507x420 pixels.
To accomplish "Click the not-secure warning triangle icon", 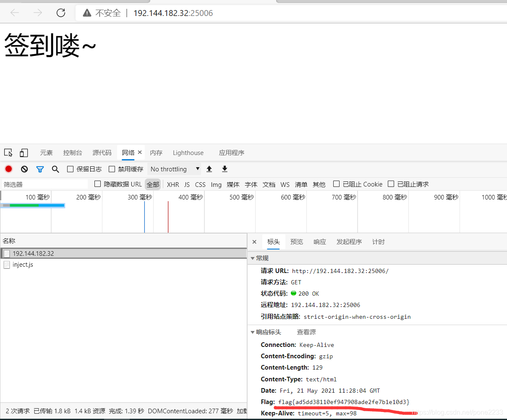I will 87,13.
